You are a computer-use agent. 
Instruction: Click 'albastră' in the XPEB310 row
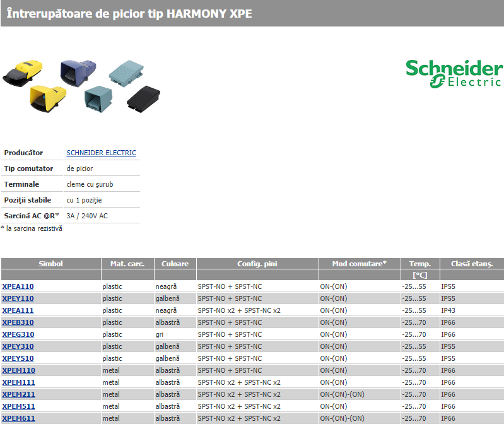168,322
